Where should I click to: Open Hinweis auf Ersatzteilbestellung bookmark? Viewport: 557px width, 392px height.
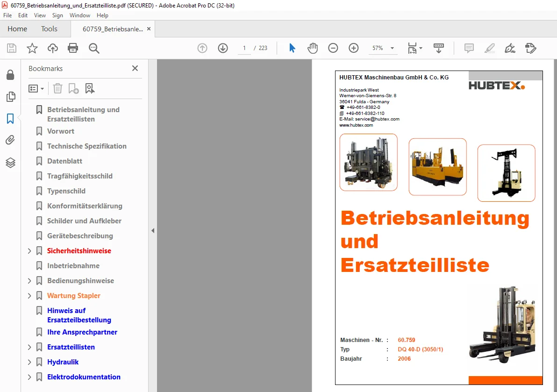click(79, 315)
